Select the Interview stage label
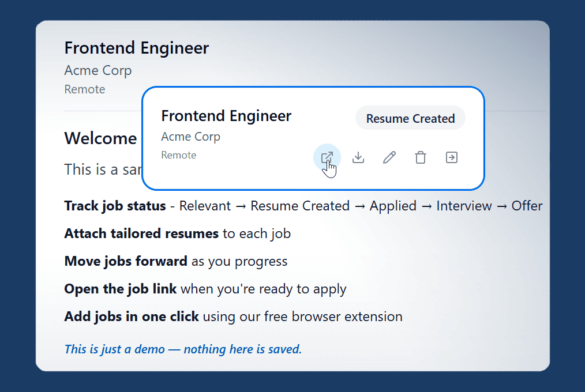The height and width of the screenshot is (392, 585). [x=464, y=206]
